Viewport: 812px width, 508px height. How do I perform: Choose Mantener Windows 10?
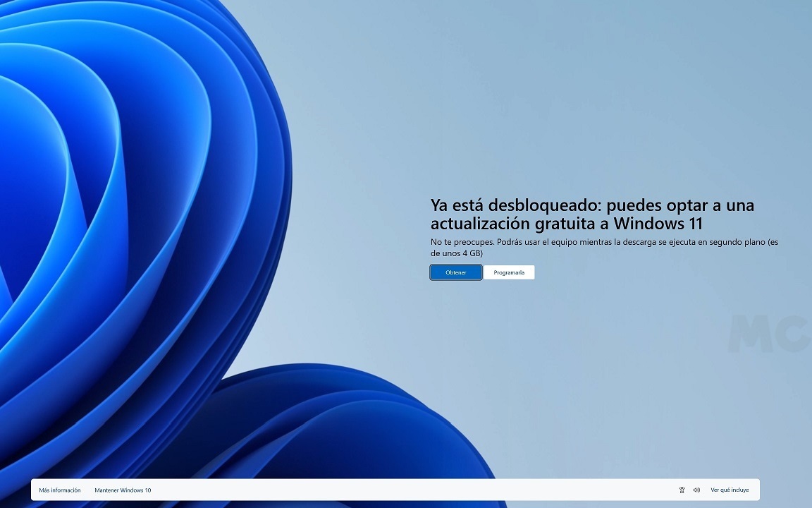click(123, 490)
